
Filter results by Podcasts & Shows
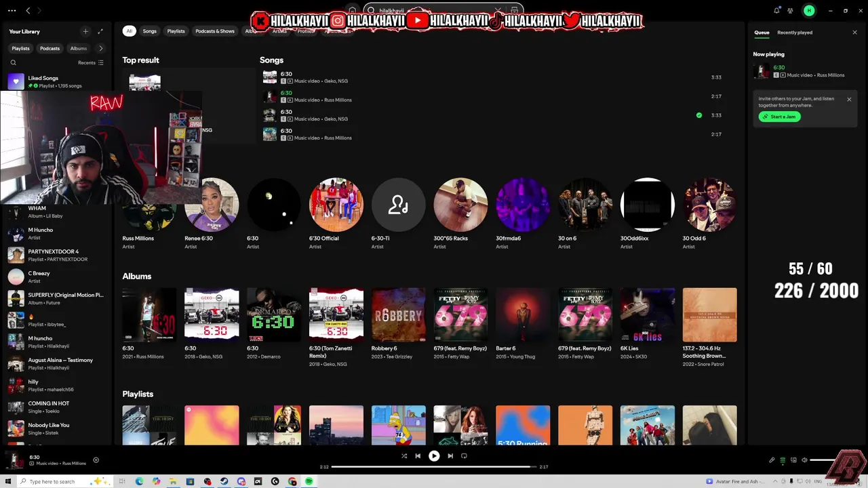coord(215,31)
